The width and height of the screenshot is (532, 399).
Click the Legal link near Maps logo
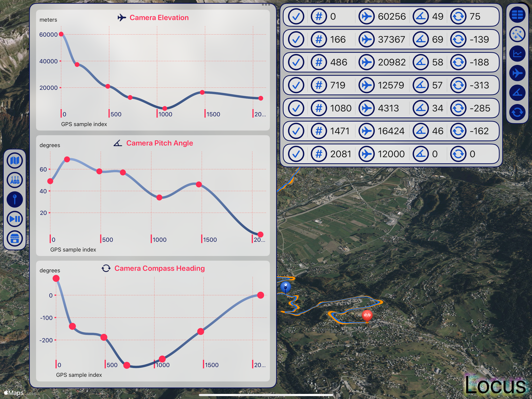(x=32, y=393)
